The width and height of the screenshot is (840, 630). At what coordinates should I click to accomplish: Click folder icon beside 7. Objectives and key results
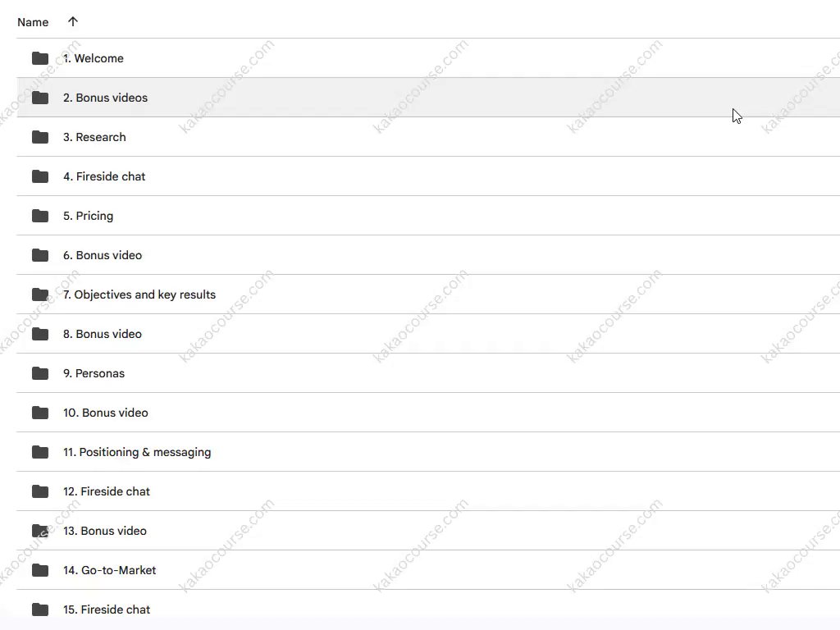(40, 294)
